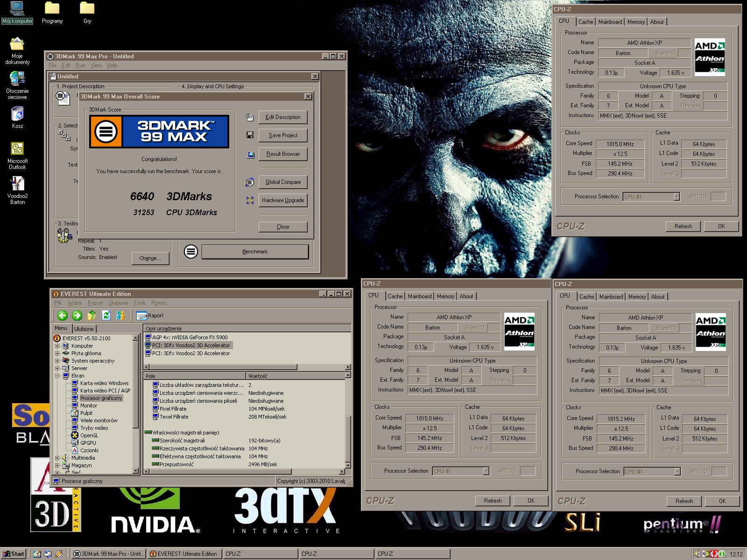
Task: Click OK in the lower-left CPU-Z window
Action: 531,501
